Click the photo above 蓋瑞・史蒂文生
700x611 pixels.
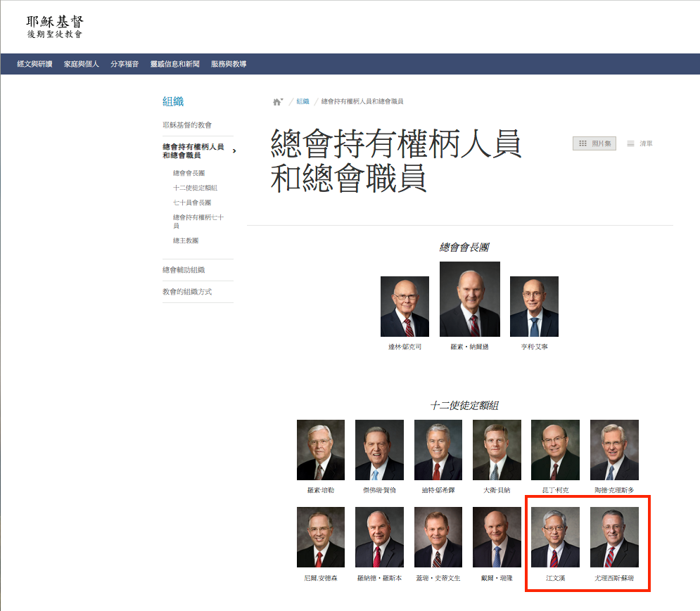pyautogui.click(x=438, y=537)
